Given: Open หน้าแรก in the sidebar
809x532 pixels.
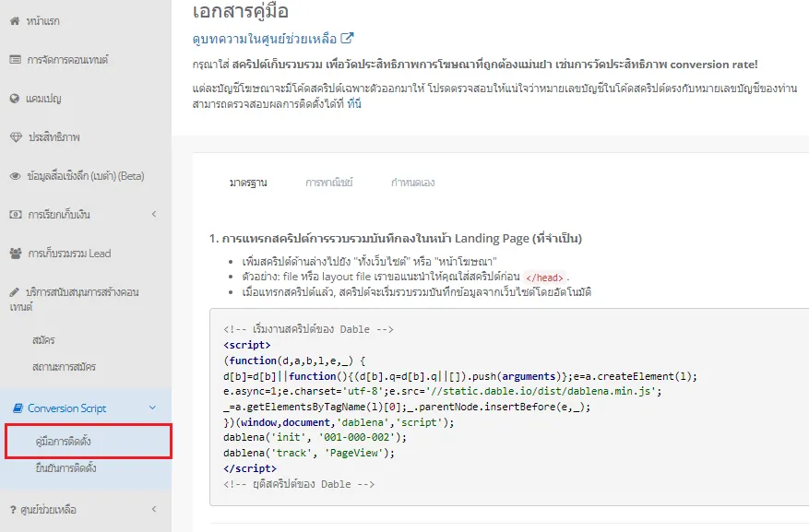Looking at the screenshot, I should 42,20.
